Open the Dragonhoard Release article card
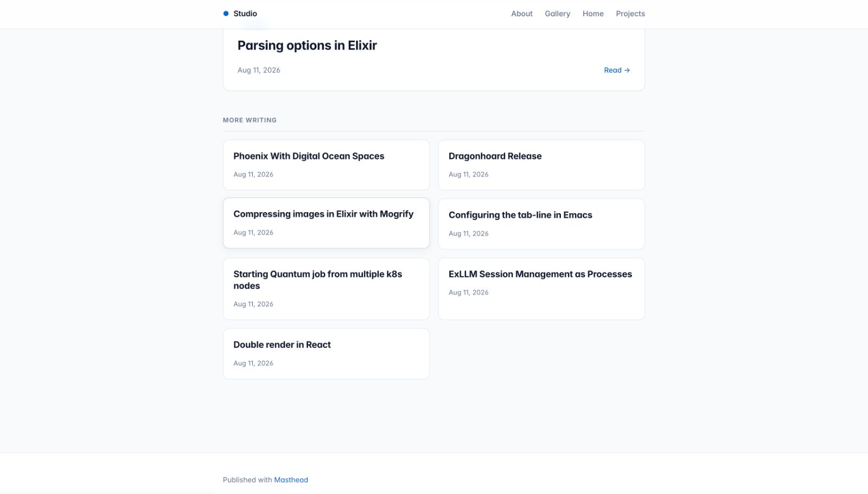Image resolution: width=868 pixels, height=494 pixels. [541, 165]
